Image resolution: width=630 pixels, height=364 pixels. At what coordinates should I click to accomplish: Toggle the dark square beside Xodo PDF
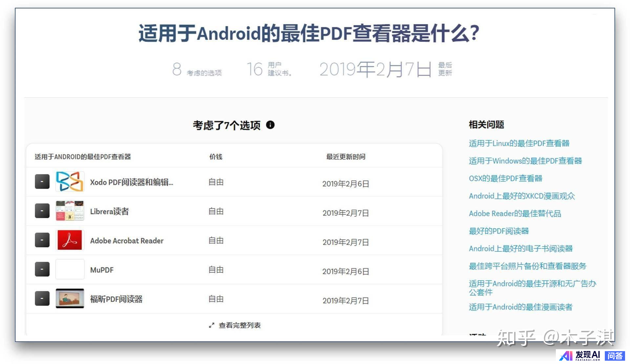click(42, 182)
